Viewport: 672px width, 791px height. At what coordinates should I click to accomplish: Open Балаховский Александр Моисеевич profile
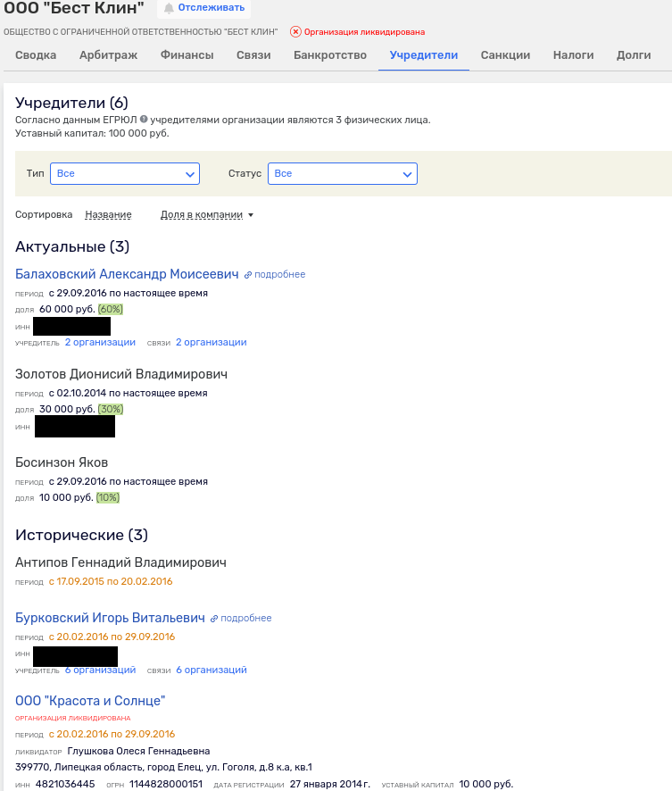128,274
